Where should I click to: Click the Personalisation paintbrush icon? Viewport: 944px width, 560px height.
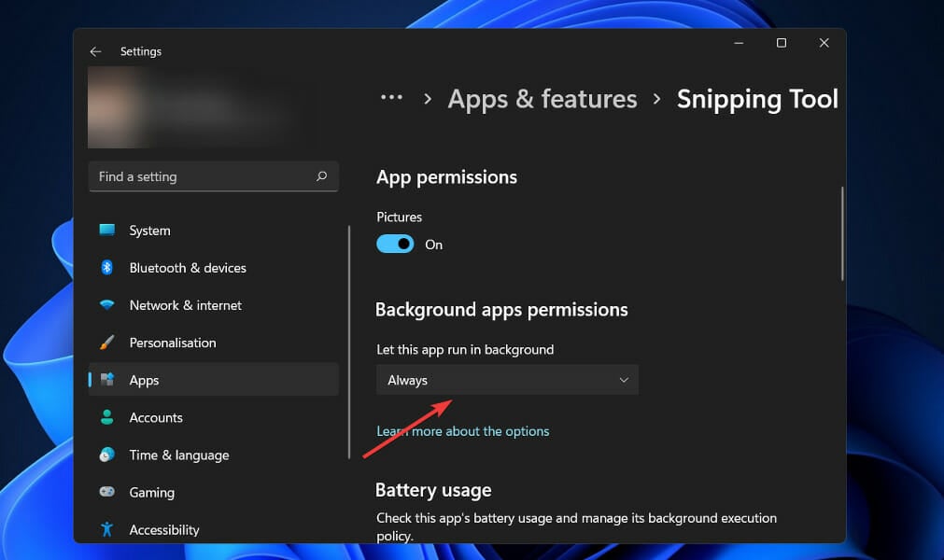coord(107,343)
